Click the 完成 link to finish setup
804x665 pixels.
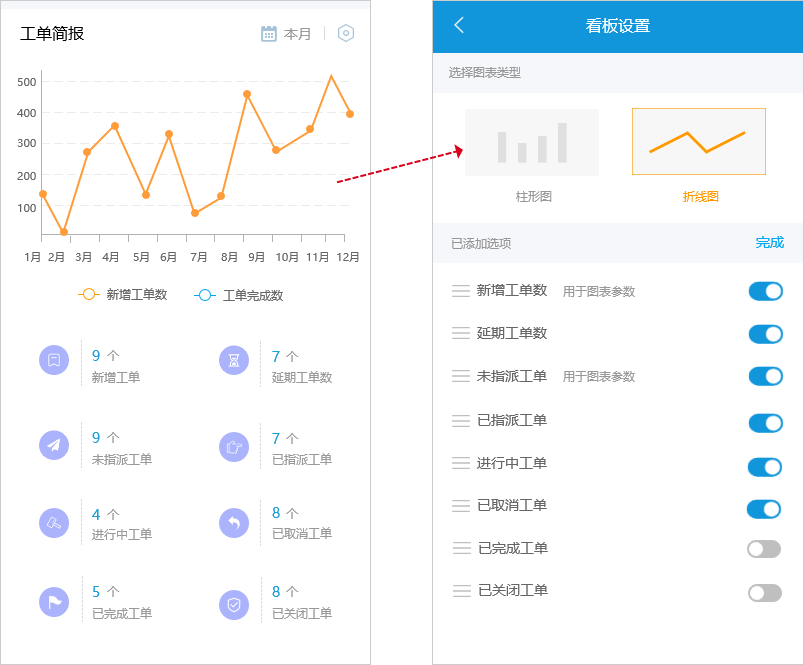point(769,243)
